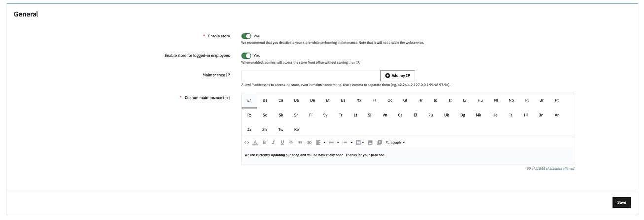This screenshot has width=644, height=220.
Task: Click the insert link icon
Action: pos(309,143)
